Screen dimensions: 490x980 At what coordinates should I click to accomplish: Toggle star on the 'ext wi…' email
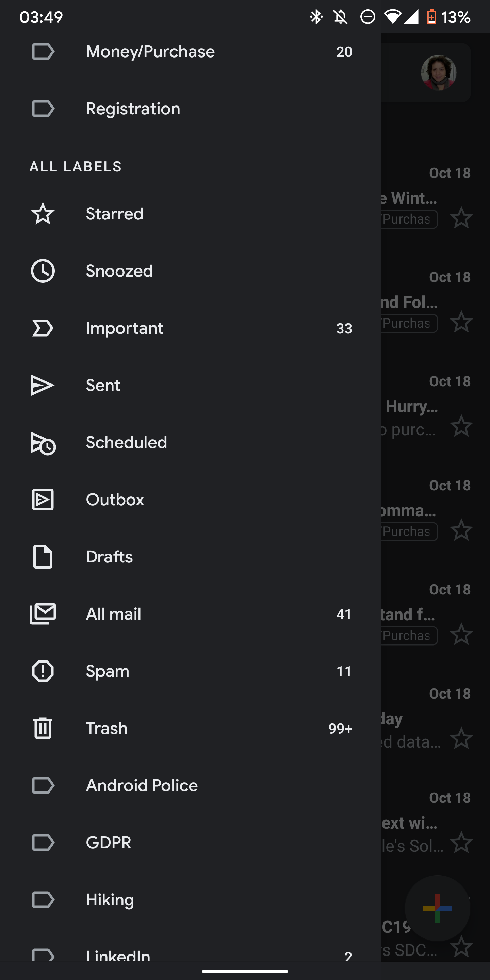pyautogui.click(x=461, y=842)
